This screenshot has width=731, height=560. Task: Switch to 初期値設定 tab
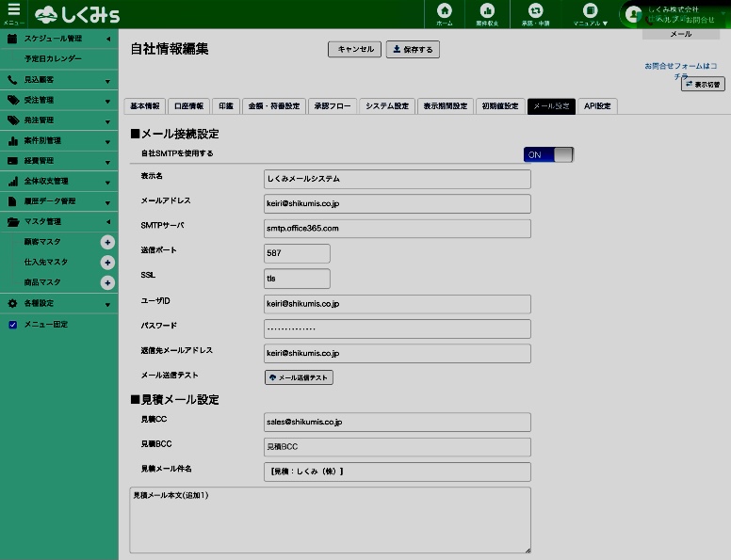tap(500, 106)
